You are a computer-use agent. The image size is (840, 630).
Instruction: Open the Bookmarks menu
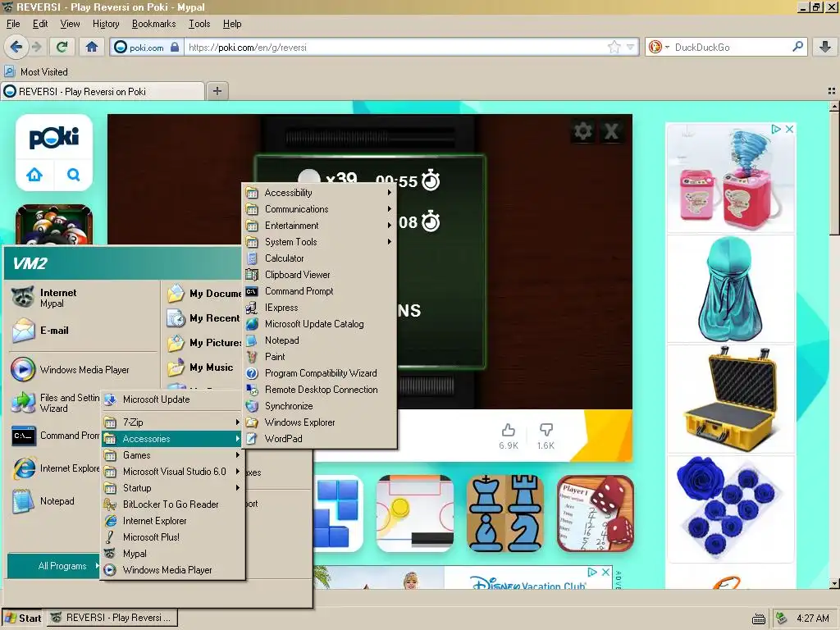click(x=153, y=24)
